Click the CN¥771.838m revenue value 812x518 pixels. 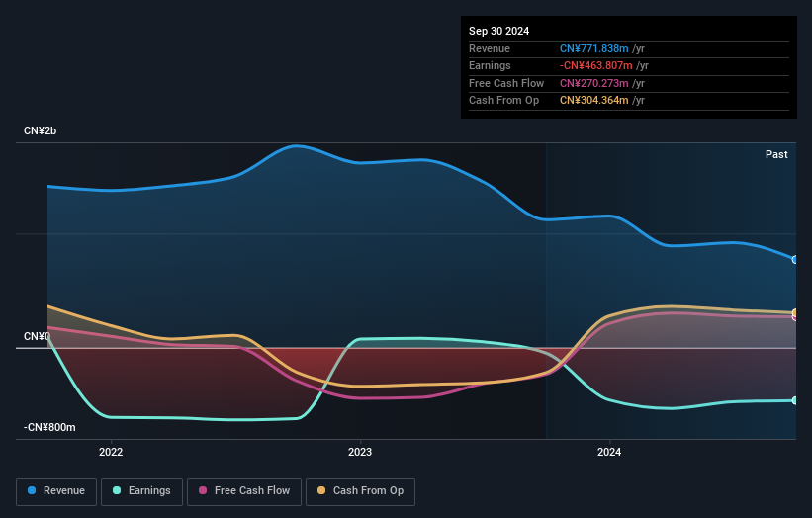(x=593, y=48)
